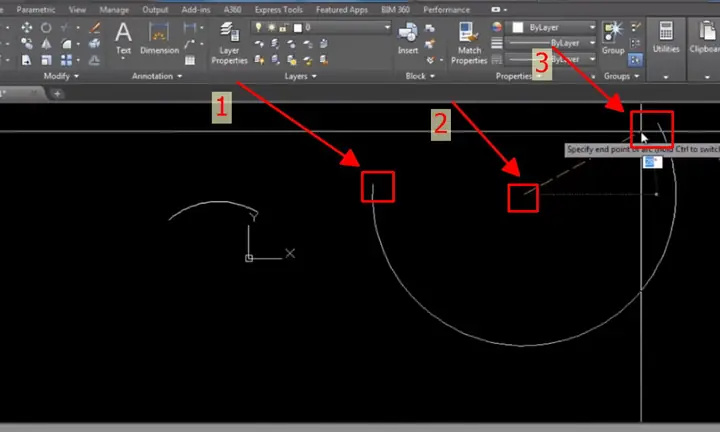
Task: Toggle Group Selection on/off button
Action: tap(636, 60)
